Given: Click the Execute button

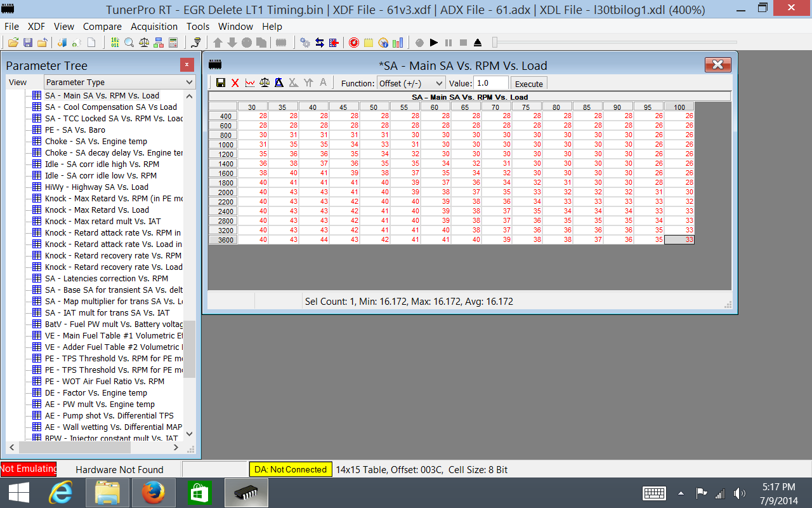Looking at the screenshot, I should coord(528,84).
